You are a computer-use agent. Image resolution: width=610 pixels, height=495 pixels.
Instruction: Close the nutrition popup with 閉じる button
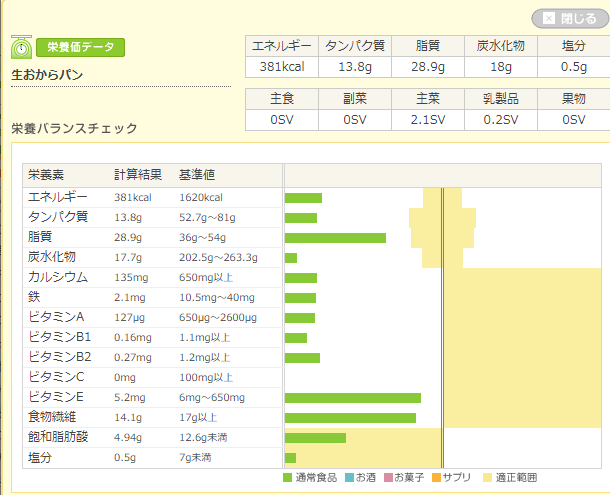pyautogui.click(x=570, y=18)
